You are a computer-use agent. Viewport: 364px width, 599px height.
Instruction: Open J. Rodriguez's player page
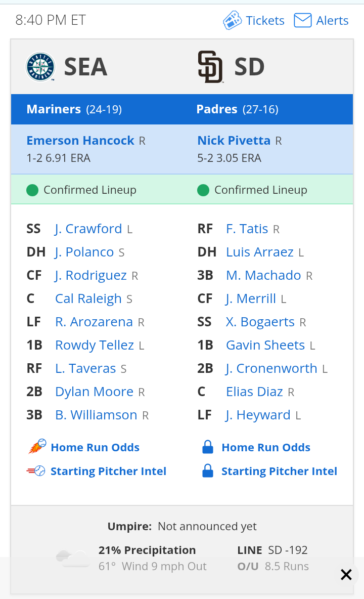91,275
